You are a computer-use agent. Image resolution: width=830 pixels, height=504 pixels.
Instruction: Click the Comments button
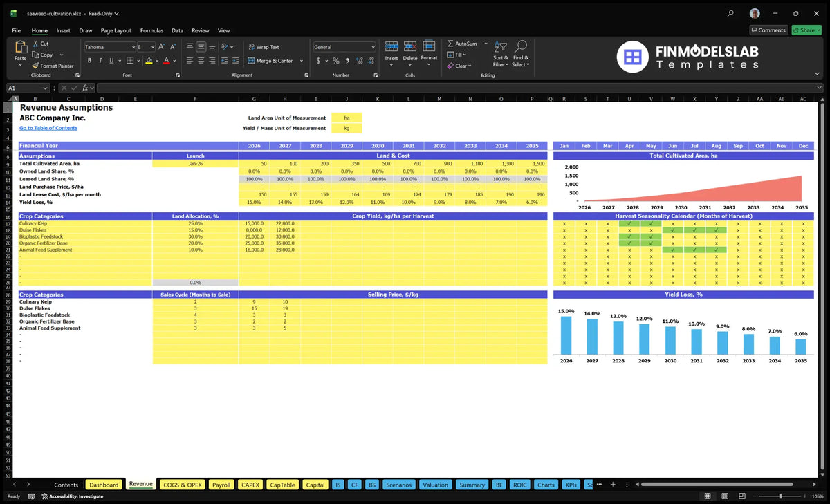pos(768,30)
